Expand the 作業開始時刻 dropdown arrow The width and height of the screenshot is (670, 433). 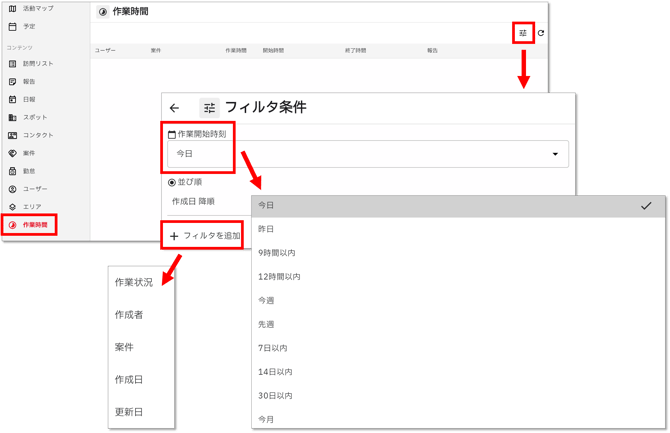[x=555, y=154]
